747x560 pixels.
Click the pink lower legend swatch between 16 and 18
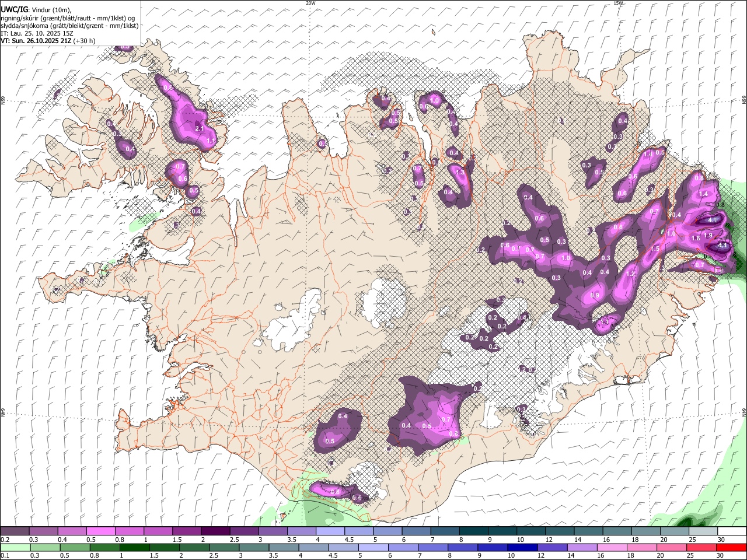[612, 548]
